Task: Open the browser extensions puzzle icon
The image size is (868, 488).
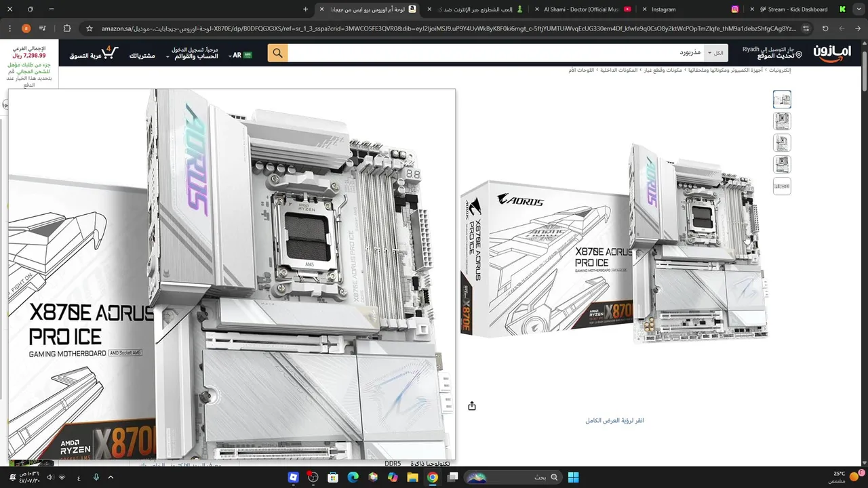Action: pos(66,28)
